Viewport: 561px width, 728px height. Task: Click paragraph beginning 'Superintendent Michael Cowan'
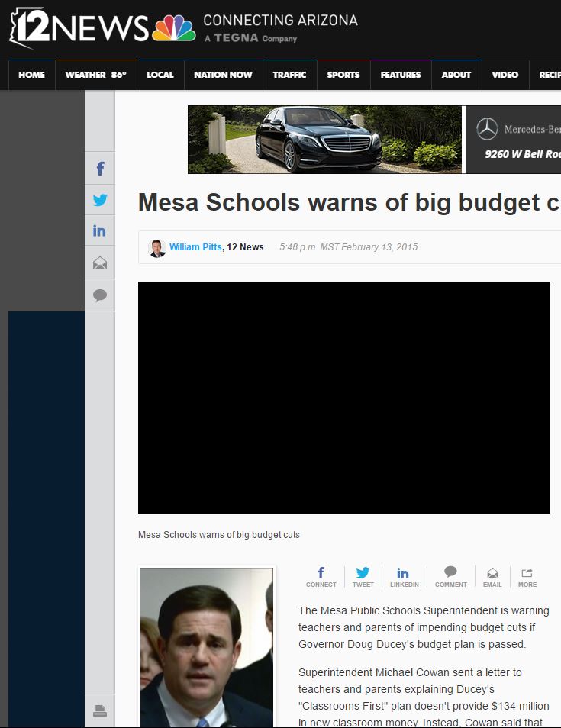coord(424,697)
